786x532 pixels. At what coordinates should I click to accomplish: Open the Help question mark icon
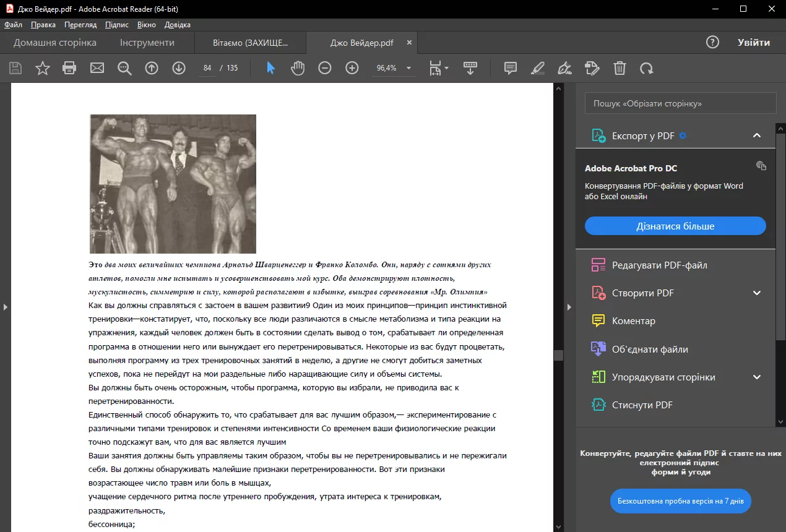click(x=712, y=42)
